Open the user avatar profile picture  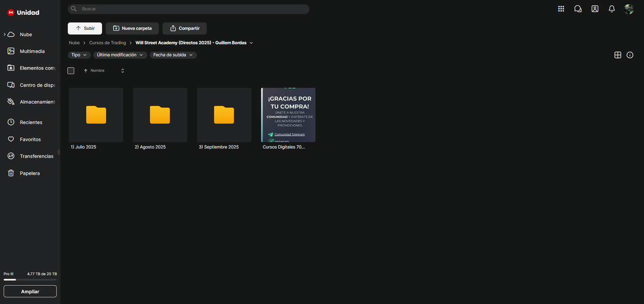click(629, 9)
